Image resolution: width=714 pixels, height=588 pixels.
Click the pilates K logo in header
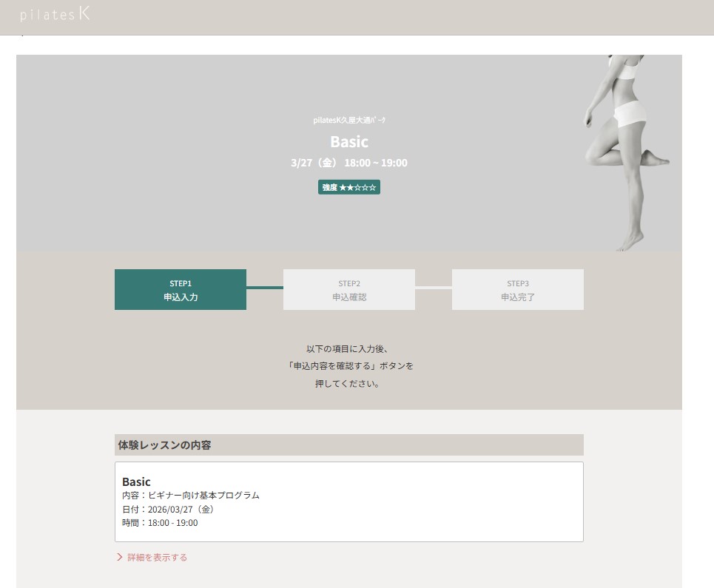point(55,14)
